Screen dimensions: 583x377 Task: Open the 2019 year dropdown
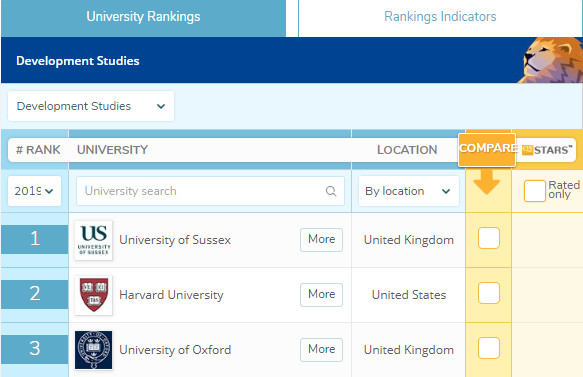tap(34, 191)
